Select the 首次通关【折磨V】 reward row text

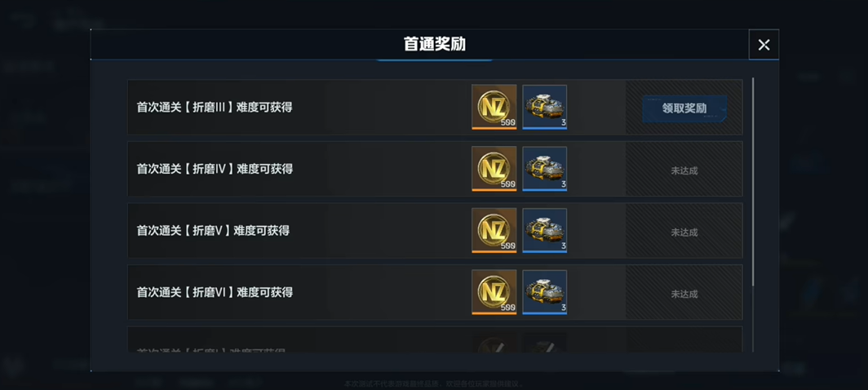213,230
